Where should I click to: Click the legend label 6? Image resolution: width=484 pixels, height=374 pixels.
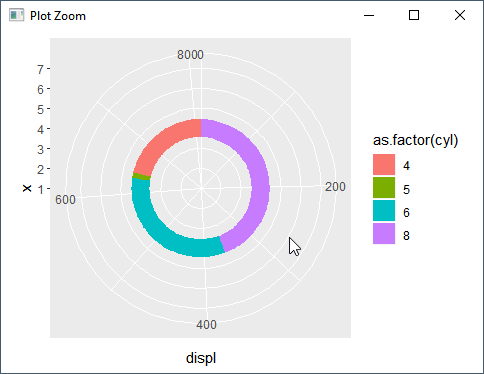(406, 212)
